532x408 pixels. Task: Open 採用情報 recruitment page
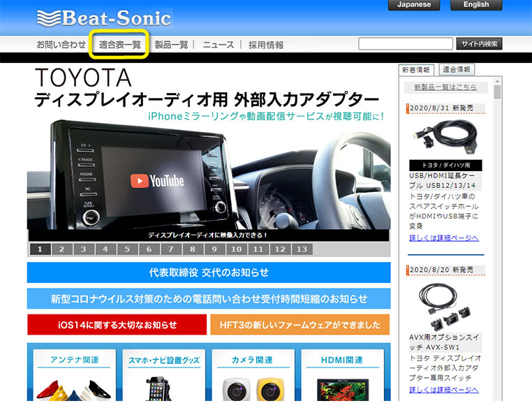tap(266, 45)
